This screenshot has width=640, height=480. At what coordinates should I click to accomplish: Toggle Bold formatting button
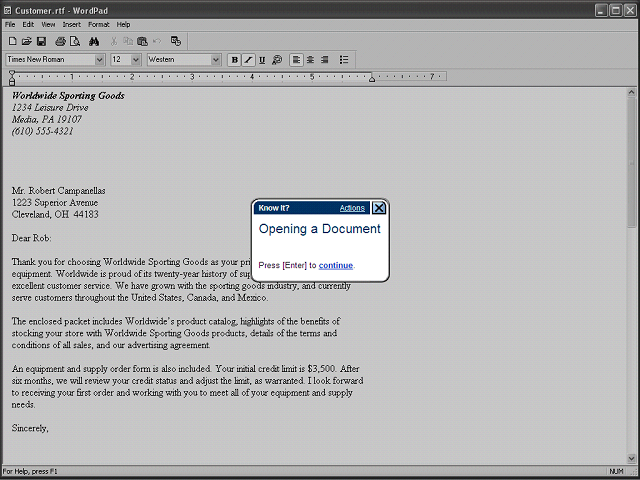(234, 60)
